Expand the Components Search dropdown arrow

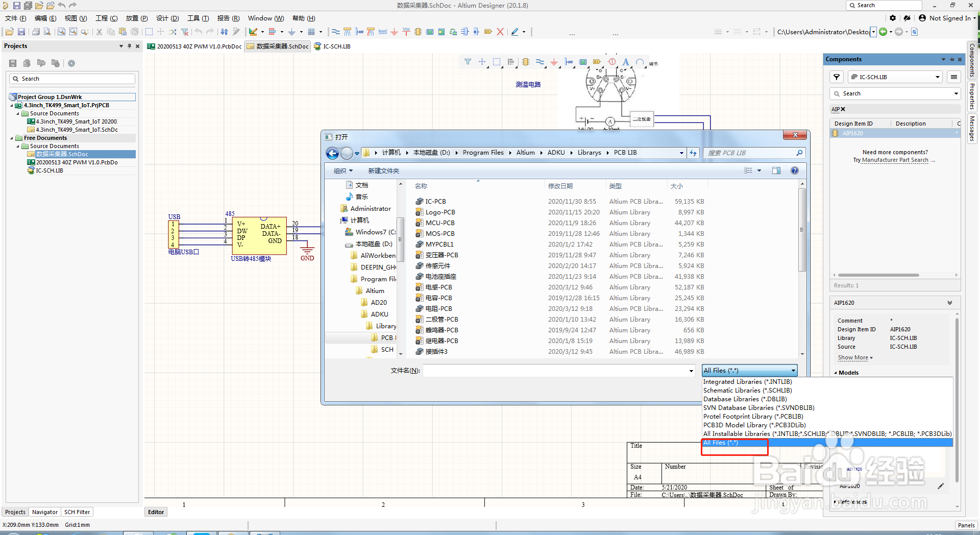click(x=956, y=93)
